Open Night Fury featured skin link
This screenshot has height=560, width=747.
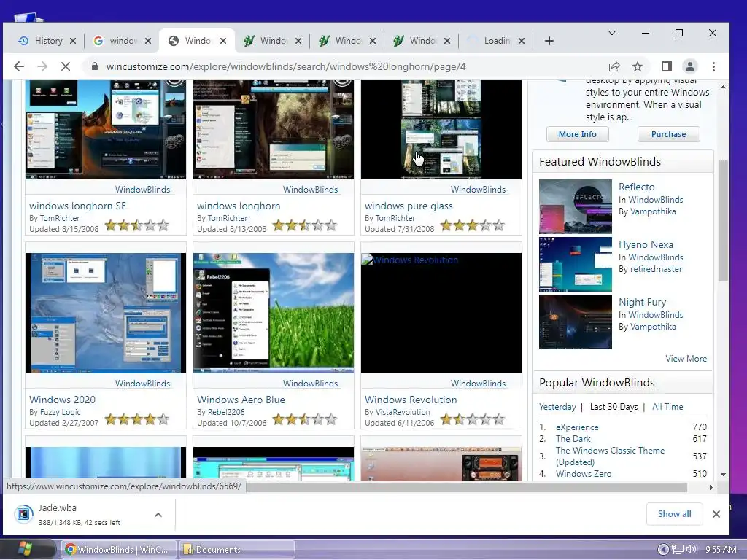[x=642, y=302]
